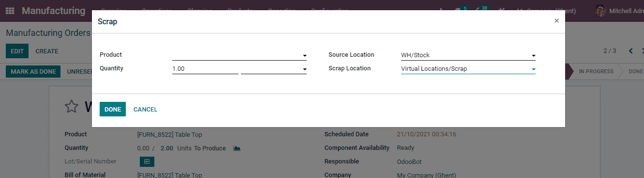Go to previous record arrow

pos(630,51)
